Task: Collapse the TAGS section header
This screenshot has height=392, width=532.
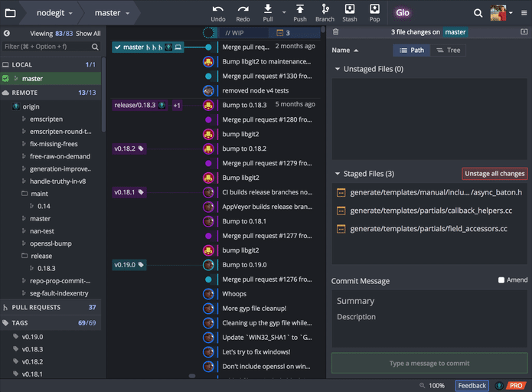Action: click(x=51, y=323)
